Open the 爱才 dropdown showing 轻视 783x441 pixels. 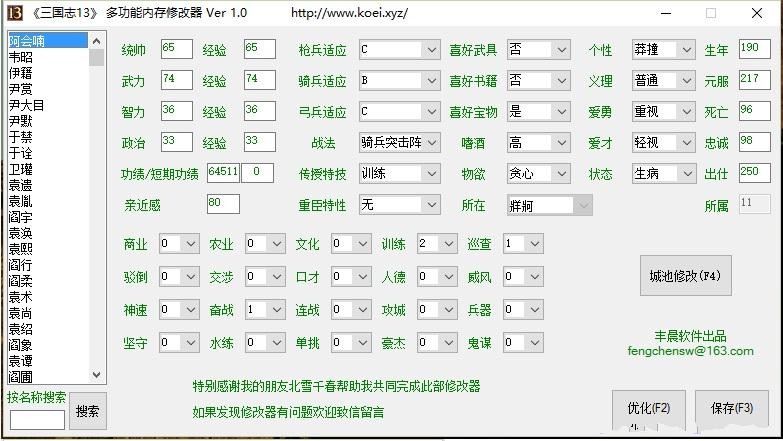[x=663, y=143]
